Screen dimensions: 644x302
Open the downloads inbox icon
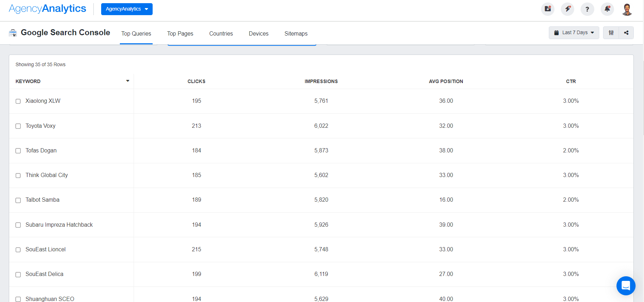pyautogui.click(x=547, y=9)
